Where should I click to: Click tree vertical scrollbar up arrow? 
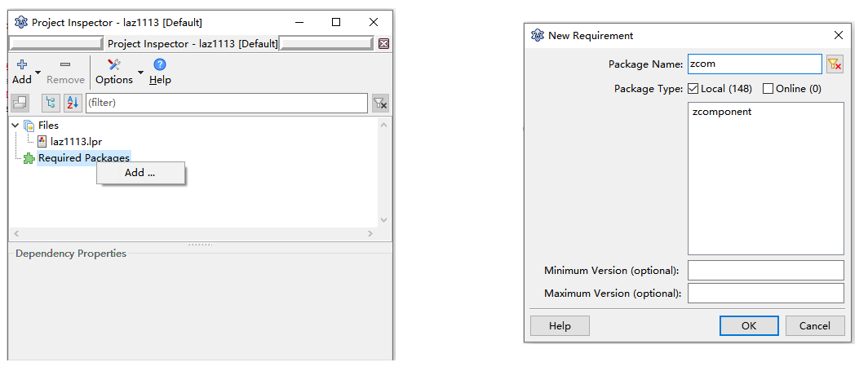point(384,126)
